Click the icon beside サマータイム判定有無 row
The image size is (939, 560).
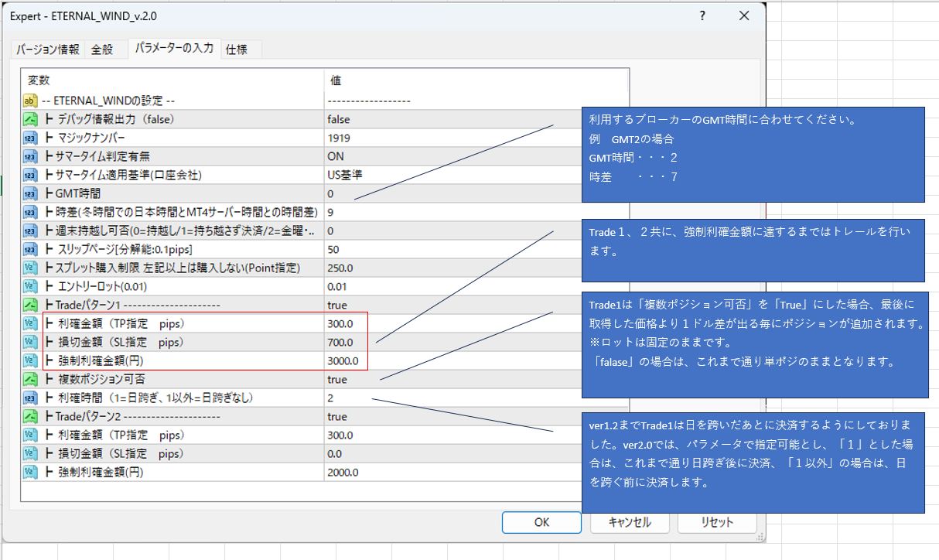pyautogui.click(x=30, y=156)
